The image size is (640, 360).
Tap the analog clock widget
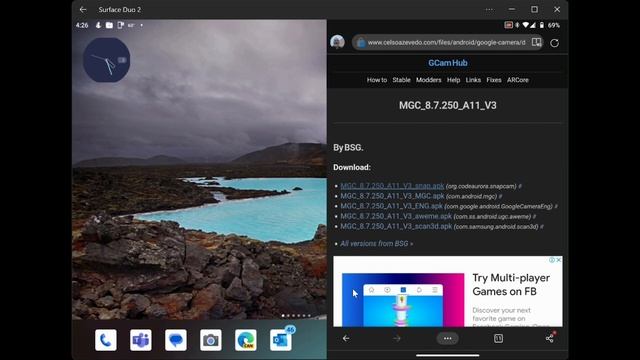tap(107, 60)
